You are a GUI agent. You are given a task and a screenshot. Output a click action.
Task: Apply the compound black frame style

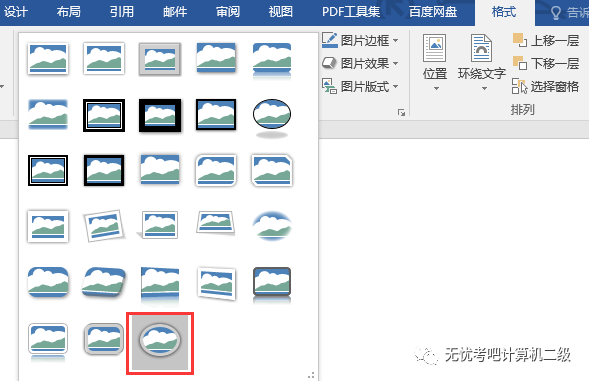coord(48,170)
